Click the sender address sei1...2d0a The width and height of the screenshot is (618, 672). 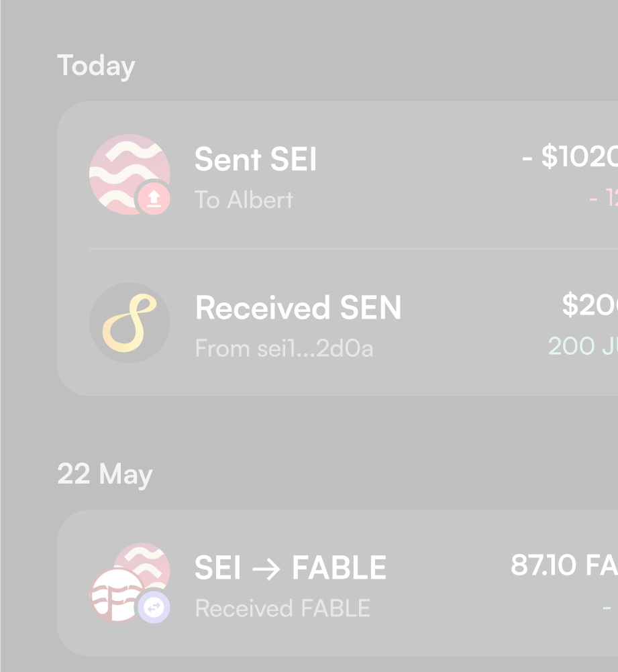[284, 349]
